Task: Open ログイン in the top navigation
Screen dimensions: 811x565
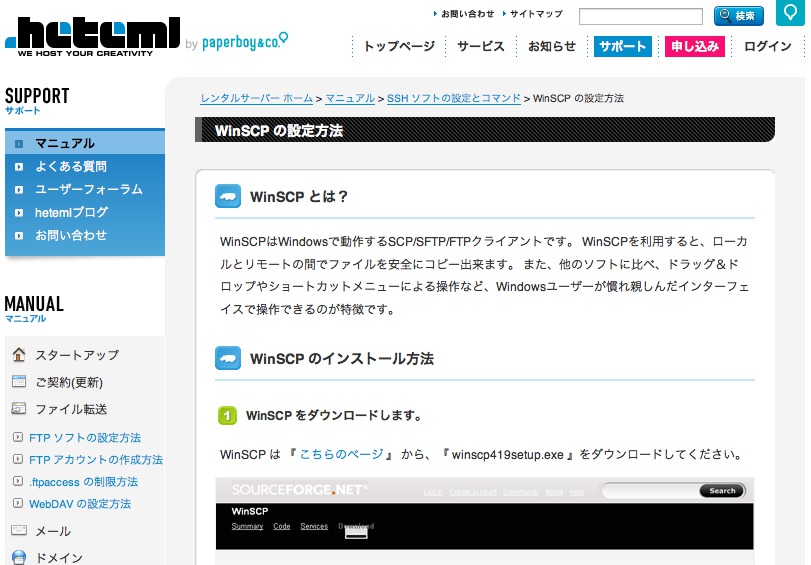Action: point(768,47)
